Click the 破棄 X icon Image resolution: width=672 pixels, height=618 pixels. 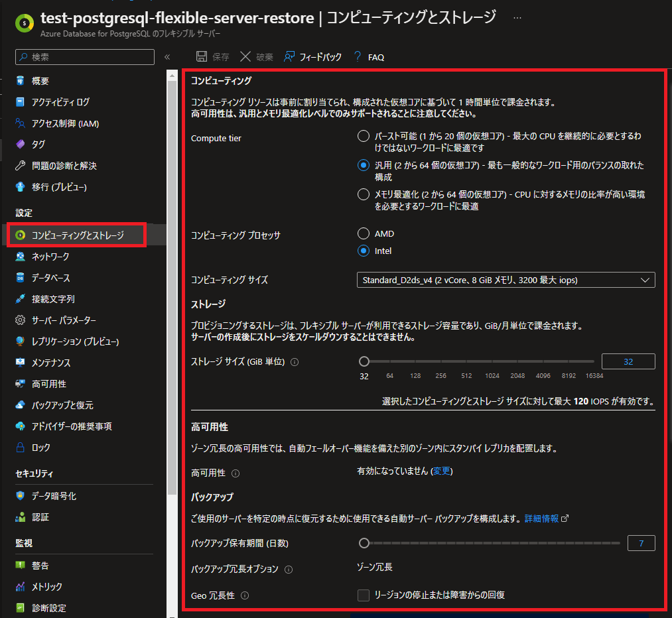(x=245, y=56)
